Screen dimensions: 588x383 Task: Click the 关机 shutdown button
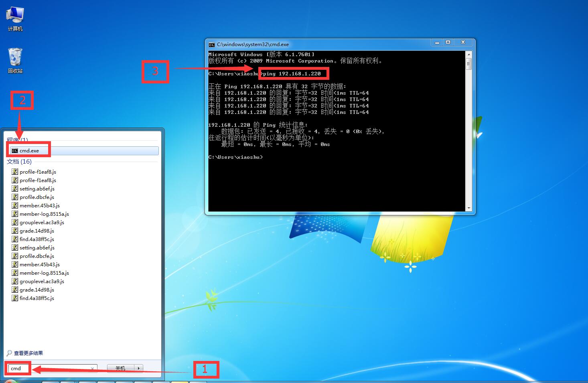tap(120, 368)
